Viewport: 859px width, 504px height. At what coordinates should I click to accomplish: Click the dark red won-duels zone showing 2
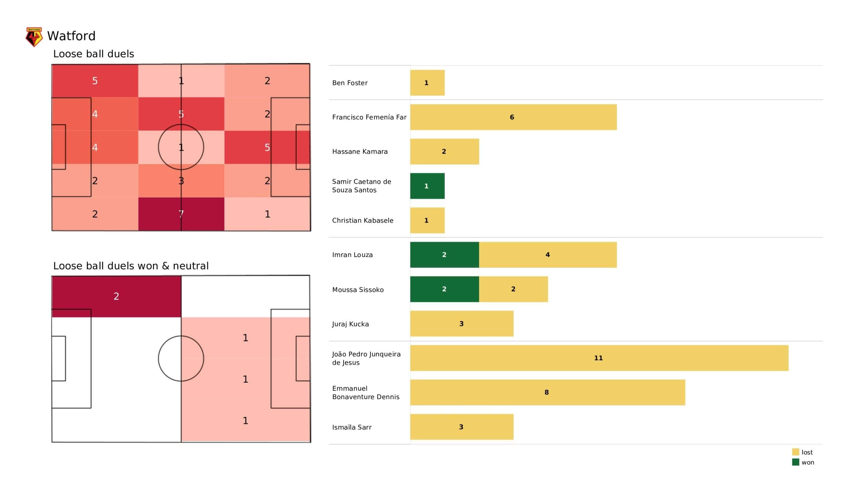click(x=116, y=296)
